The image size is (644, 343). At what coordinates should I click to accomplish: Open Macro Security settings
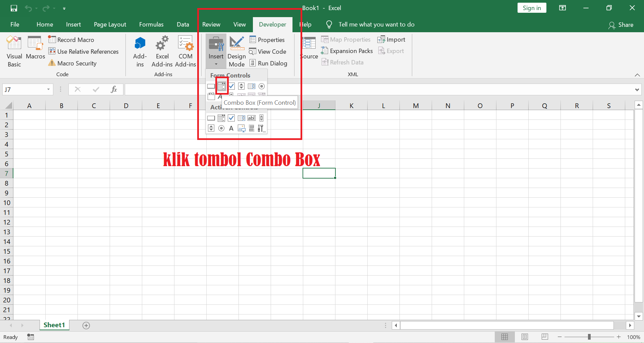(72, 63)
